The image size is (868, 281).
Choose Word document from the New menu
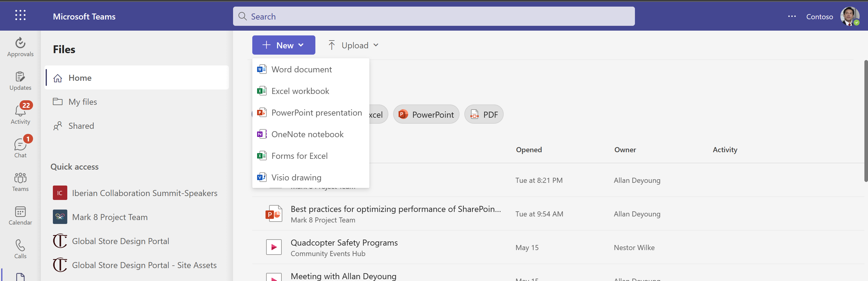[x=301, y=69]
